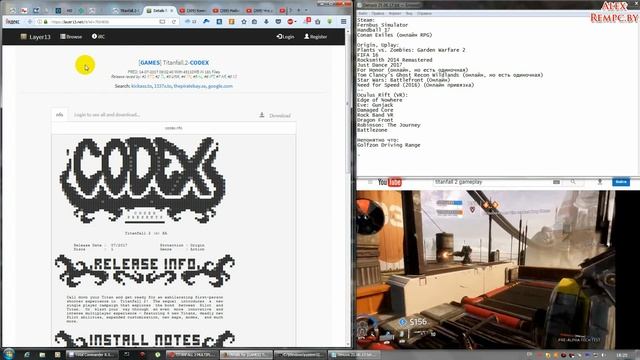Close the Details browser tab
Image resolution: width=640 pixels, height=360 pixels.
coord(172,10)
